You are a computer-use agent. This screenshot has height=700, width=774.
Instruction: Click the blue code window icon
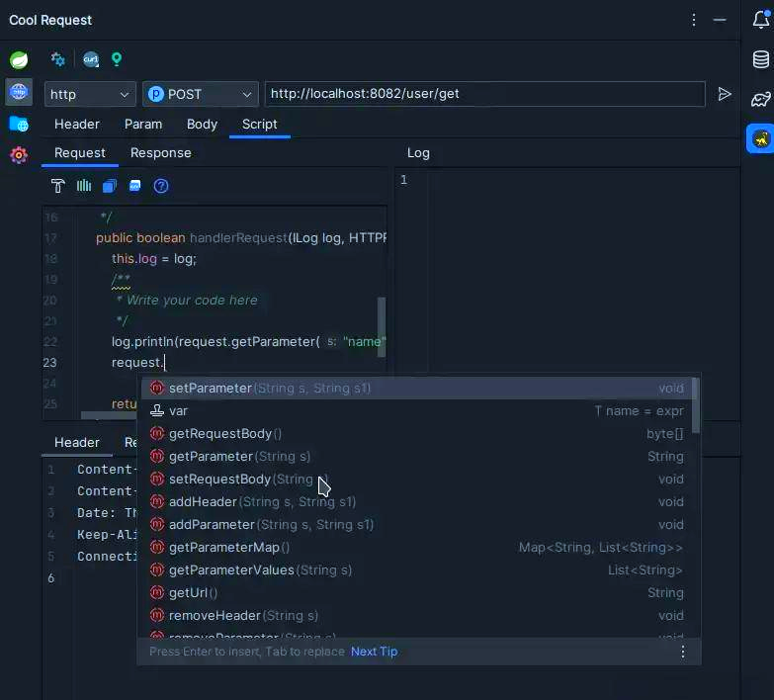[134, 186]
